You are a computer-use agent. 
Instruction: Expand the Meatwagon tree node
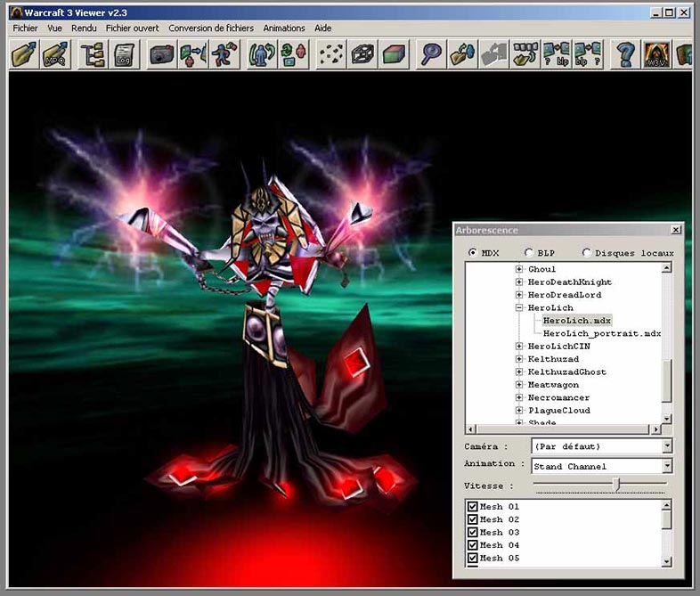[518, 385]
